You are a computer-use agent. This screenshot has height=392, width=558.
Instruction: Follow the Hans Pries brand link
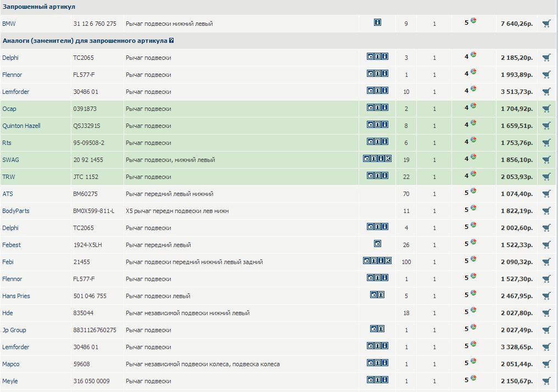[16, 296]
